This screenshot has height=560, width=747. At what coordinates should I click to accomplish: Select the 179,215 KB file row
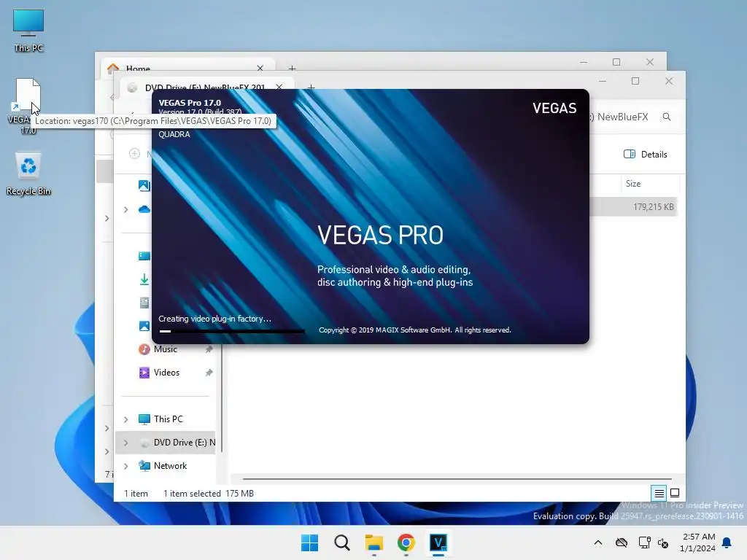pyautogui.click(x=632, y=206)
